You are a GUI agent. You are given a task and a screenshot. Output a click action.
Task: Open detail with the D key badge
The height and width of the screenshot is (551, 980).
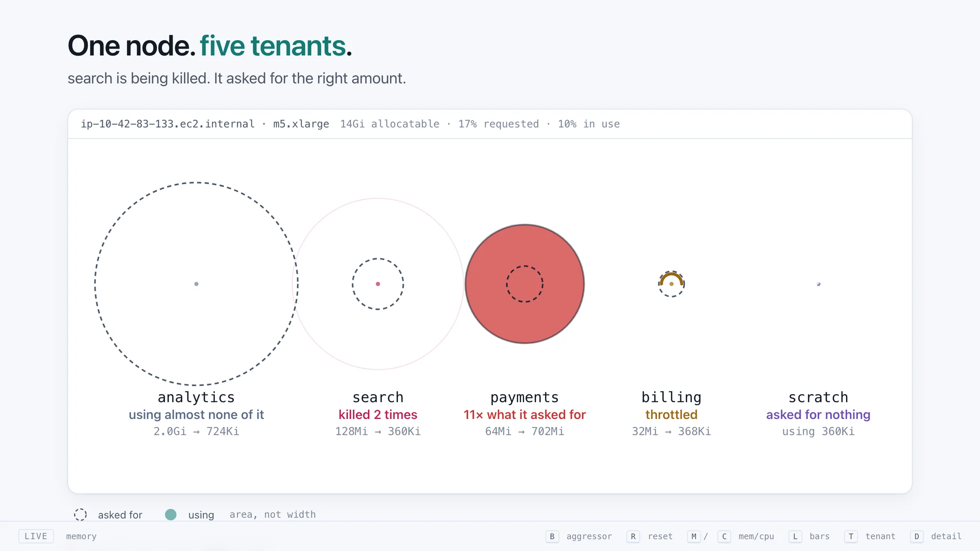[x=916, y=537]
